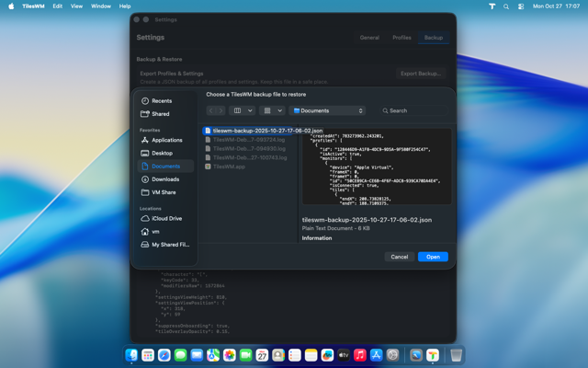Launch Notes from the Dock
Viewport: 588px width, 368px height.
coord(311,355)
